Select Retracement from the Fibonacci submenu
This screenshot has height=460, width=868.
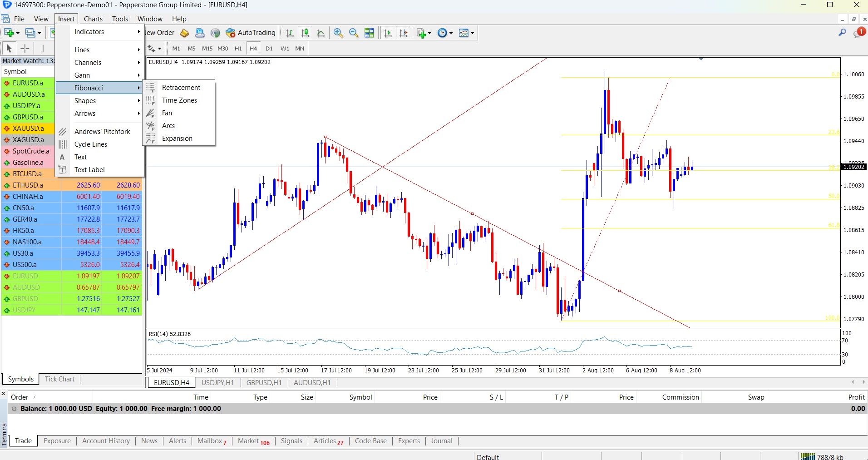click(x=181, y=87)
